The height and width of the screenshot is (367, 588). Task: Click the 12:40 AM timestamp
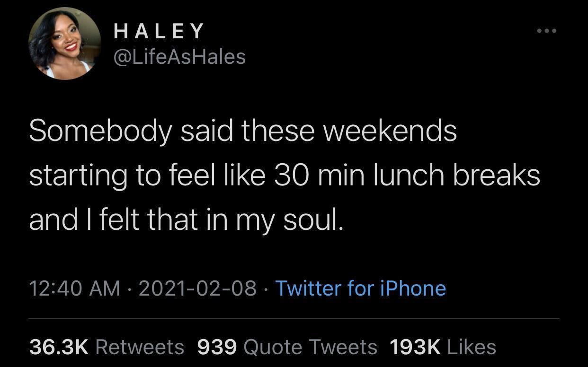click(x=76, y=288)
